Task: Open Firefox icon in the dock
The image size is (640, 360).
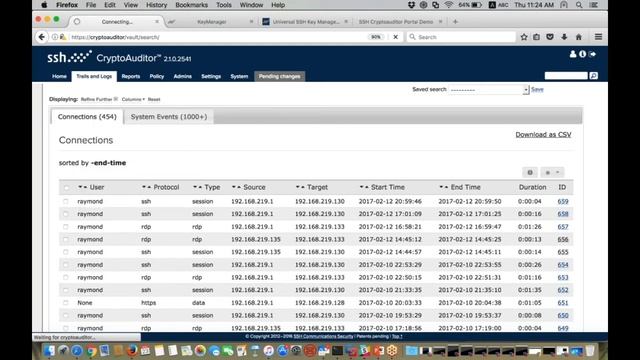Action: pyautogui.click(x=132, y=351)
